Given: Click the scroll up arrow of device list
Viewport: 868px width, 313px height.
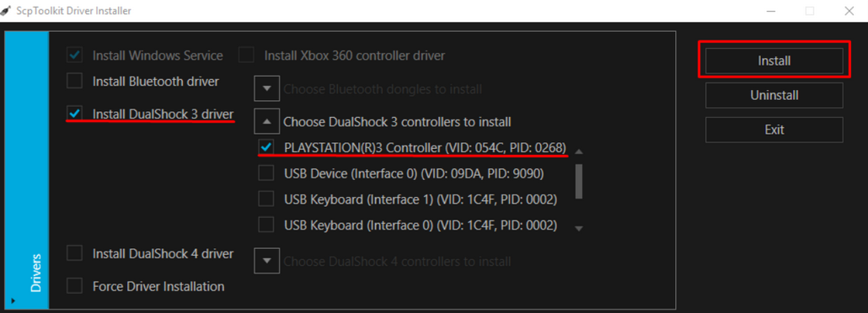Looking at the screenshot, I should 579,151.
